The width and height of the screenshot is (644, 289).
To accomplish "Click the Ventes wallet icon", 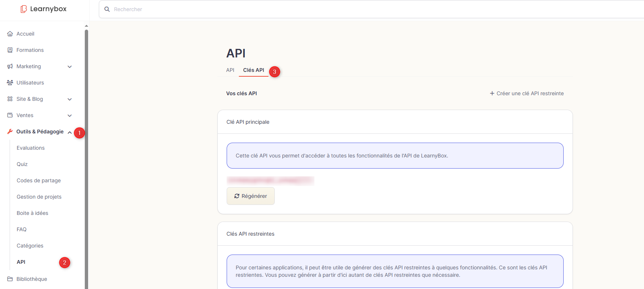I will point(10,115).
